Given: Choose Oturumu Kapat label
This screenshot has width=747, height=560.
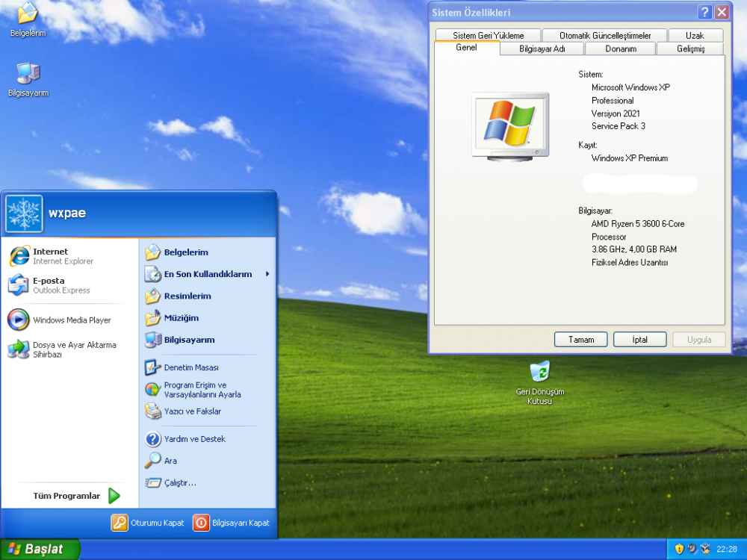Looking at the screenshot, I should [157, 523].
